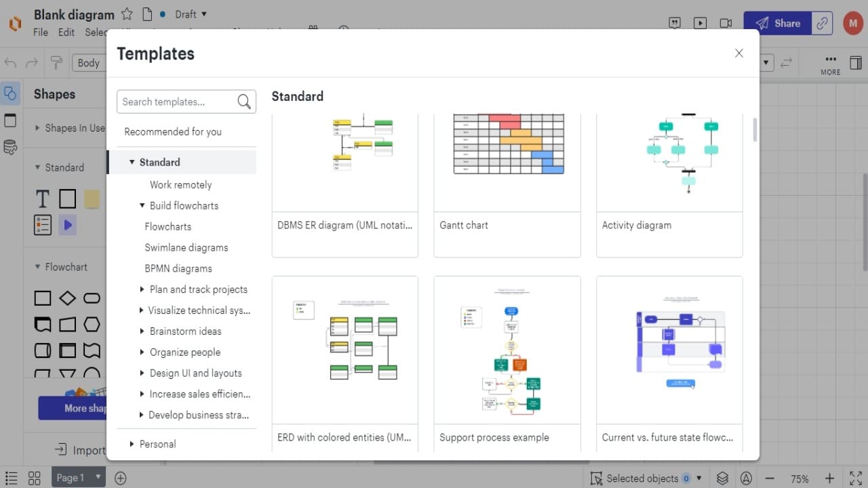Image resolution: width=868 pixels, height=488 pixels.
Task: Select the flowchart terminator shape
Action: pos(92,298)
